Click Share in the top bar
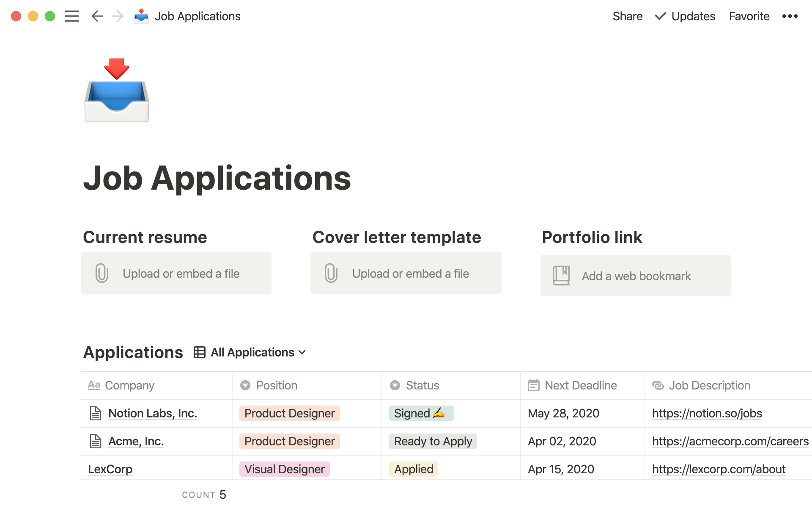 pyautogui.click(x=627, y=16)
